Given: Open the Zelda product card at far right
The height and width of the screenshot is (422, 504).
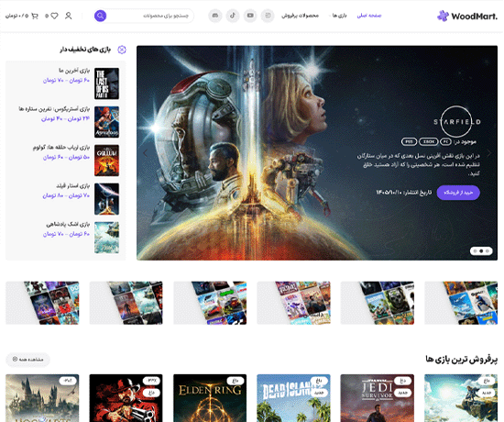Looking at the screenshot, I should point(461,398).
